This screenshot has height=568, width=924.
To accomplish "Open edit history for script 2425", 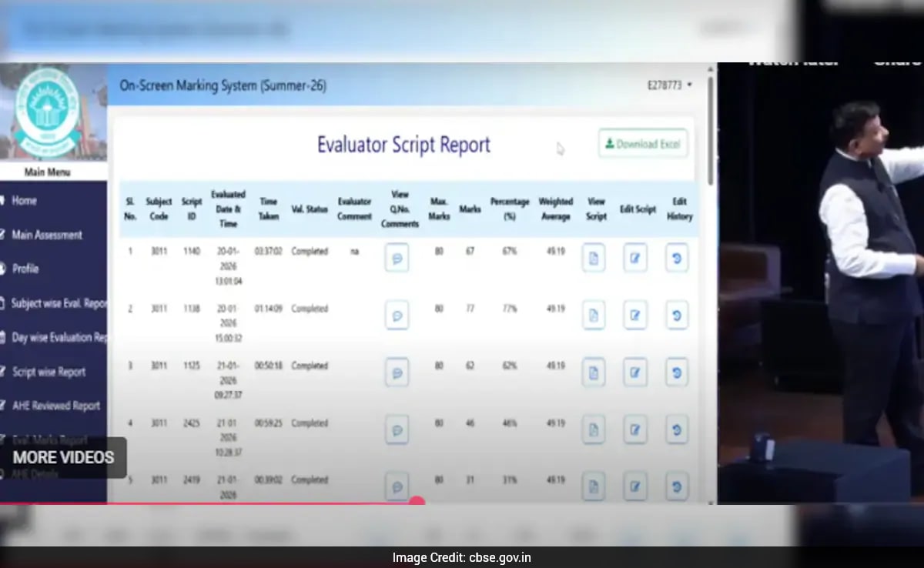I will pyautogui.click(x=676, y=429).
